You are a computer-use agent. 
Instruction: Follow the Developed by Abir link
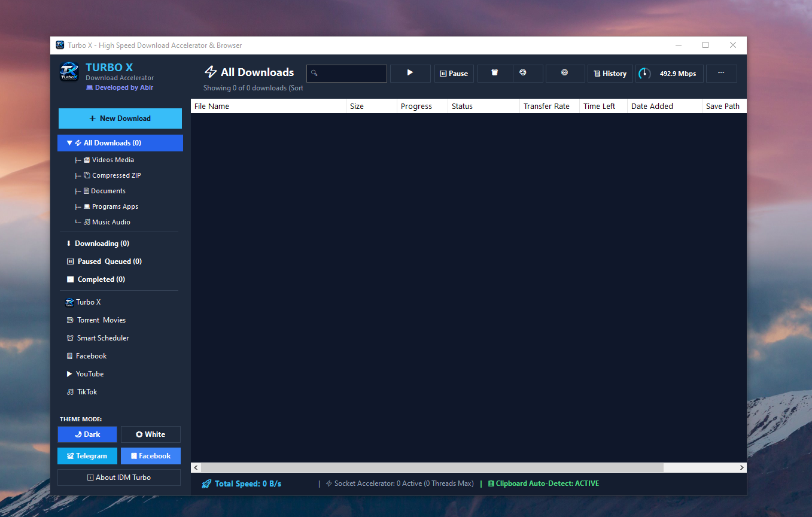(120, 87)
